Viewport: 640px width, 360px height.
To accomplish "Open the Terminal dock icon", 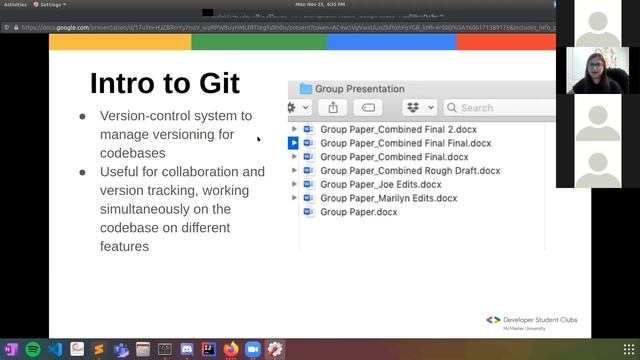I will point(165,349).
